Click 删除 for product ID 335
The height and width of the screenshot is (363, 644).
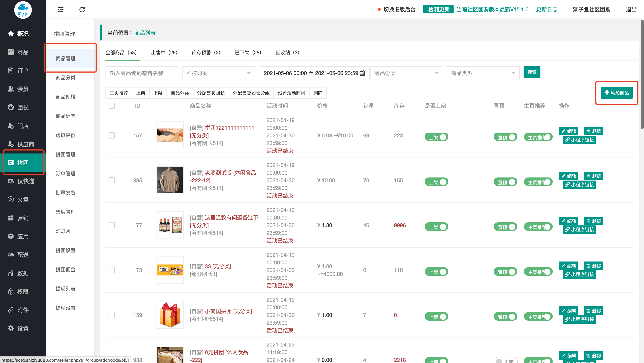pos(594,176)
